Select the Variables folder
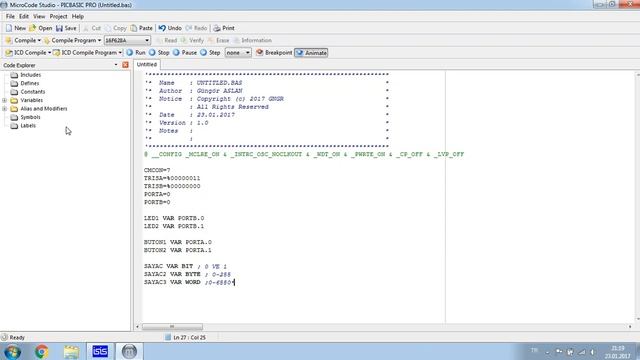Viewport: 640px width, 360px height. pyautogui.click(x=27, y=100)
